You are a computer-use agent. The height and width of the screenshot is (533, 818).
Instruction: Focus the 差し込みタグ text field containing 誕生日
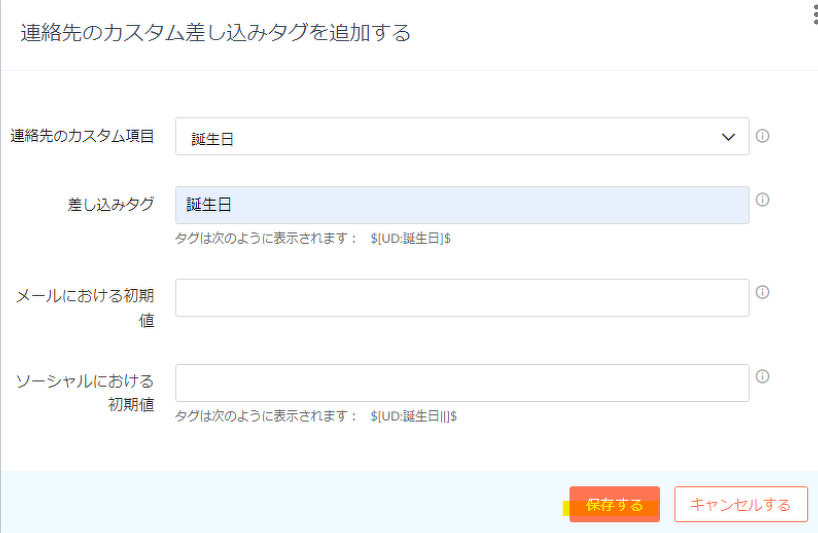point(461,205)
